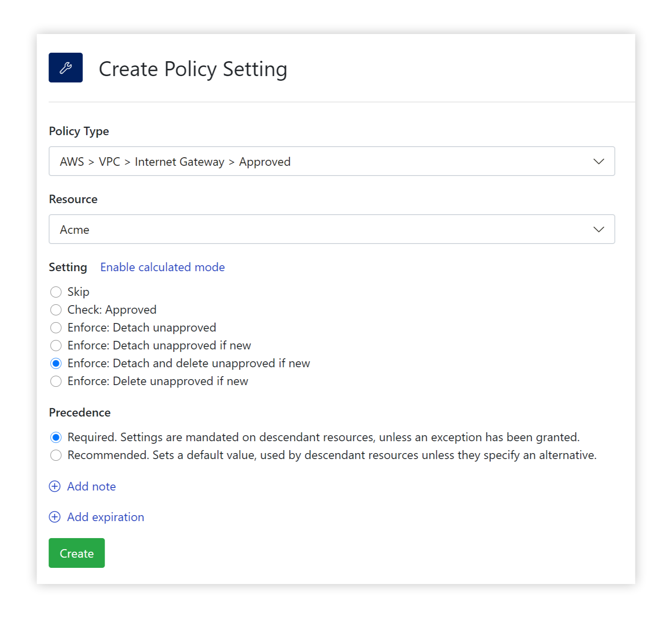The width and height of the screenshot is (672, 618).
Task: Click the Policy Type label
Action: click(79, 131)
